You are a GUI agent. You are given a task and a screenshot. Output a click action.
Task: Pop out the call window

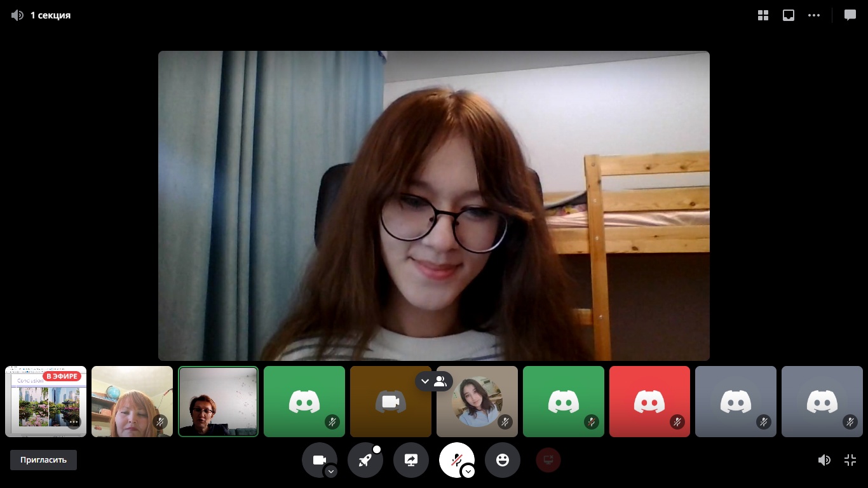pos(789,15)
